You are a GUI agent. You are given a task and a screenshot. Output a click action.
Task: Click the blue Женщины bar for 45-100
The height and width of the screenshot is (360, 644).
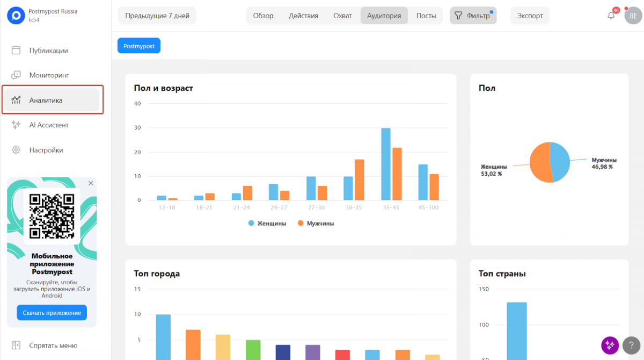pos(423,182)
